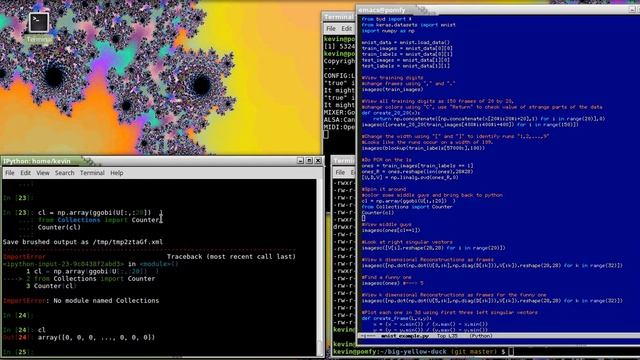Open Search menu in IPython window
640x360 pixels.
pyautogui.click(x=64, y=173)
